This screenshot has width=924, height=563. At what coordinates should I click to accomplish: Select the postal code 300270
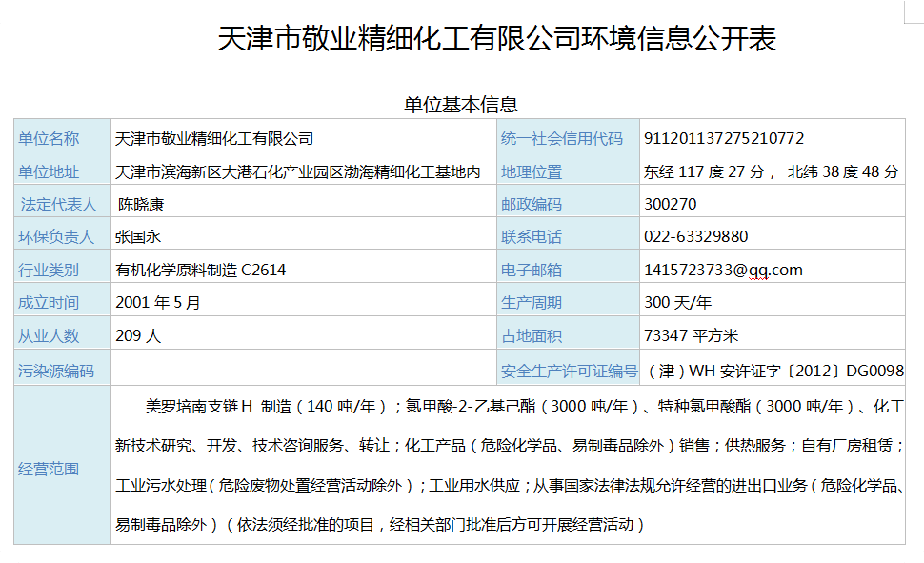670,204
